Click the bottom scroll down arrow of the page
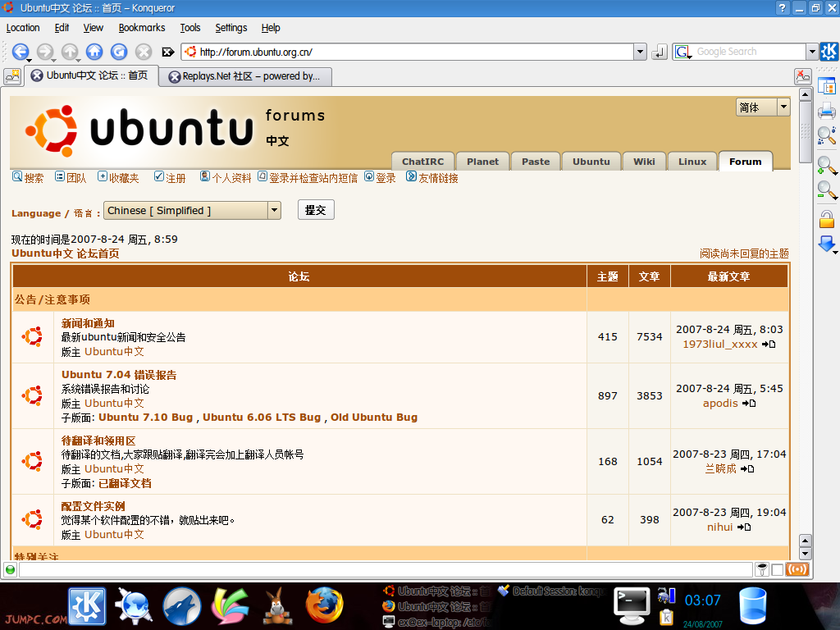The height and width of the screenshot is (630, 840). [x=805, y=554]
